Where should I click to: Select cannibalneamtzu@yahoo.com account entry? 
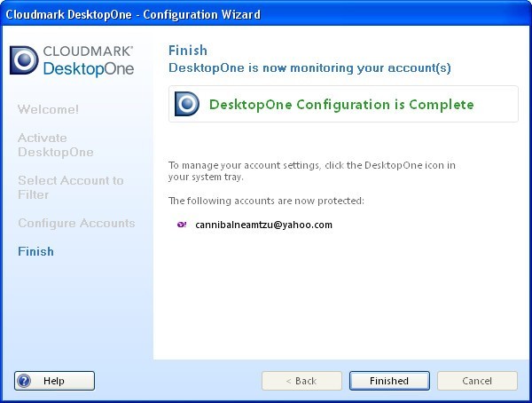[263, 225]
